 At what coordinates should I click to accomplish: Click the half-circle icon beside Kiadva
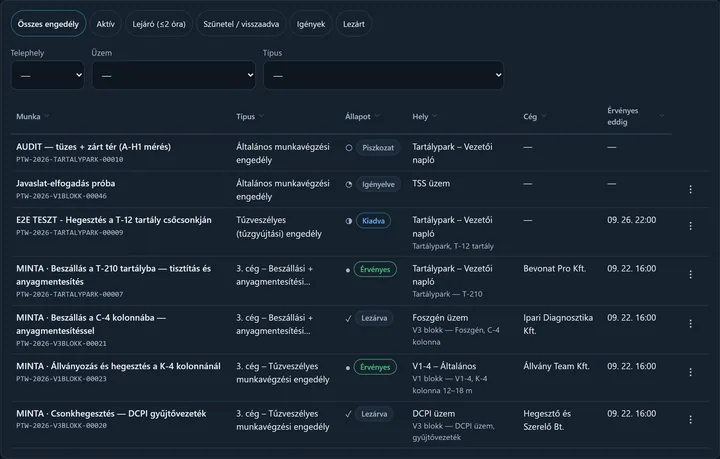(349, 221)
